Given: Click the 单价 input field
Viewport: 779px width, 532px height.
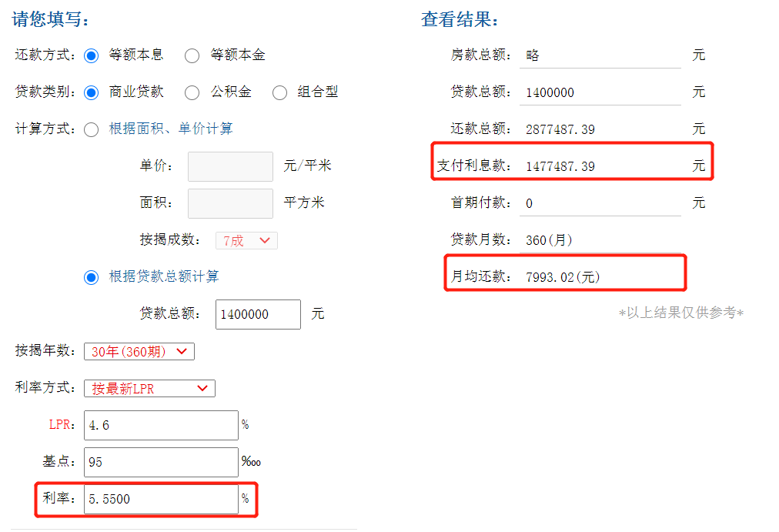Looking at the screenshot, I should tap(230, 166).
